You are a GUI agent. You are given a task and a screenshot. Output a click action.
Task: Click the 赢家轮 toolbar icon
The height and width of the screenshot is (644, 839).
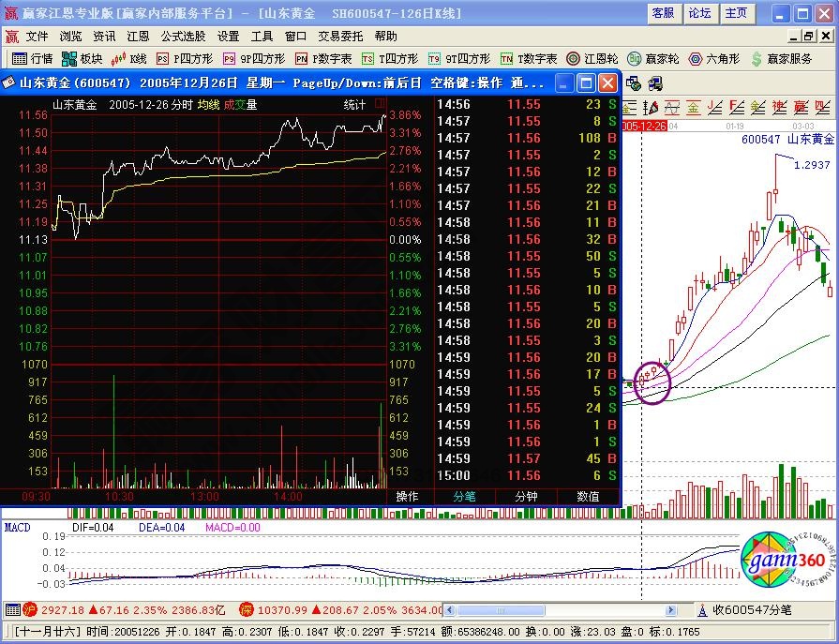(x=654, y=58)
